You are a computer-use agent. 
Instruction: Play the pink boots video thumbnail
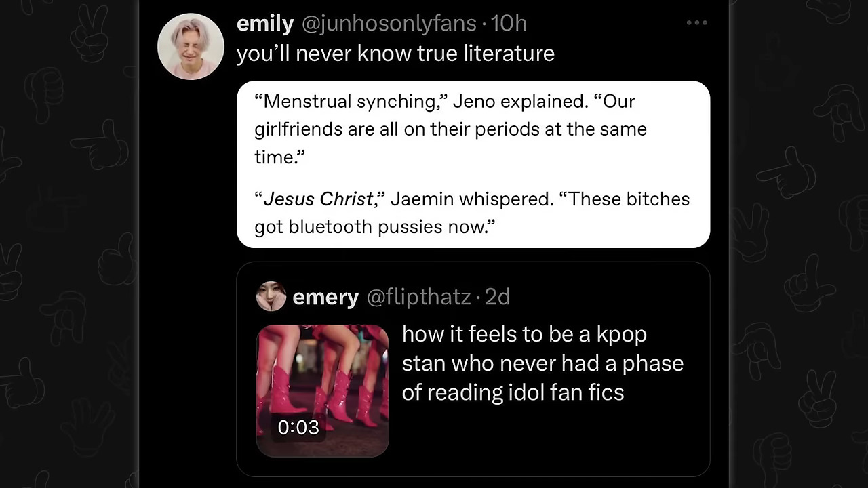[322, 390]
